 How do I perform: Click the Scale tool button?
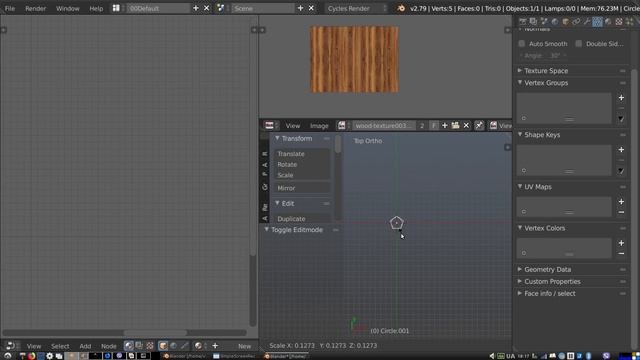pyautogui.click(x=302, y=175)
